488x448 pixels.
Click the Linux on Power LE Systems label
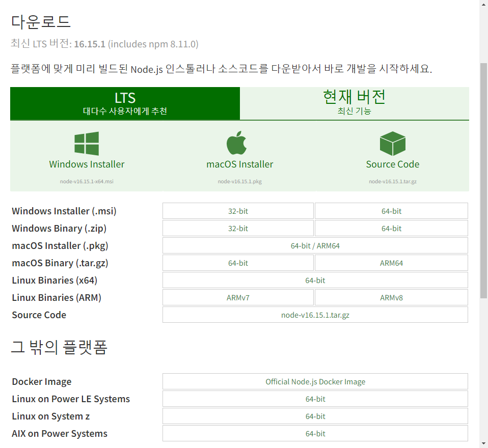71,399
